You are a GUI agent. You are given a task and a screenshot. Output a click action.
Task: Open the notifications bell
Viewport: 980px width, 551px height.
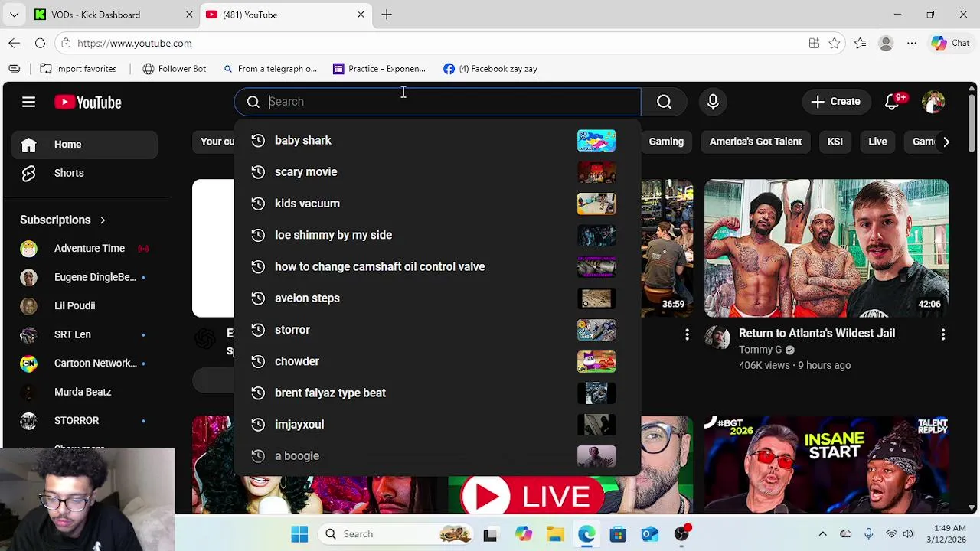point(892,102)
